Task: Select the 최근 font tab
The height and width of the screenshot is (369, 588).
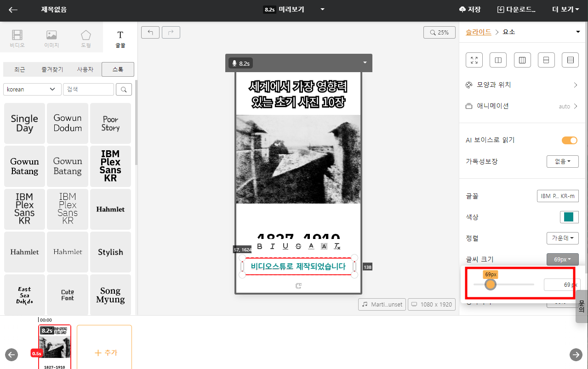Action: click(20, 69)
